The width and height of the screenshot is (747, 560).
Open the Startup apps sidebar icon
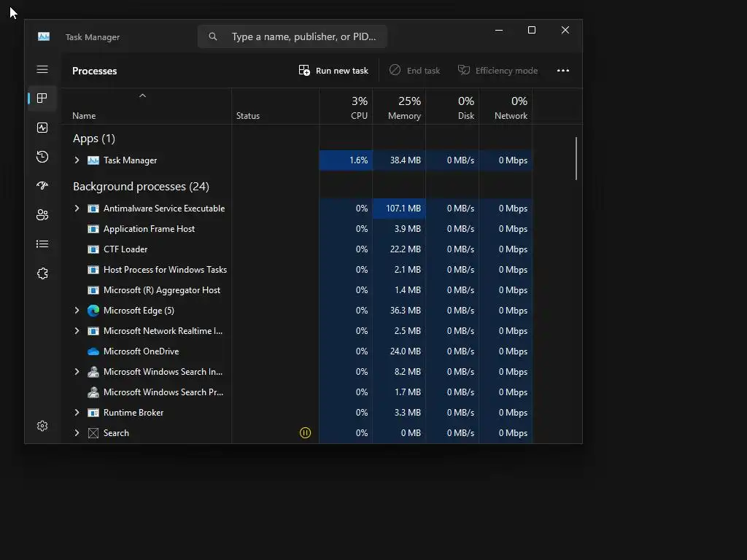(42, 186)
